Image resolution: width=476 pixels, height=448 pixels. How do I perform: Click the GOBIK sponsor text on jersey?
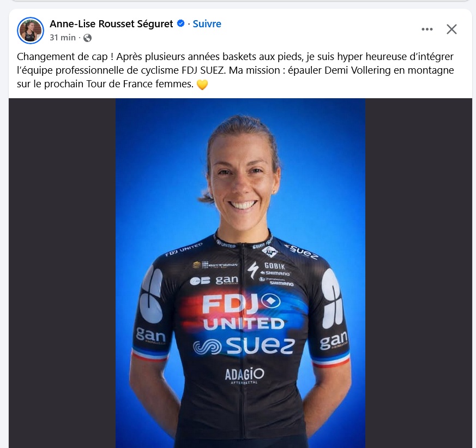coord(275,266)
